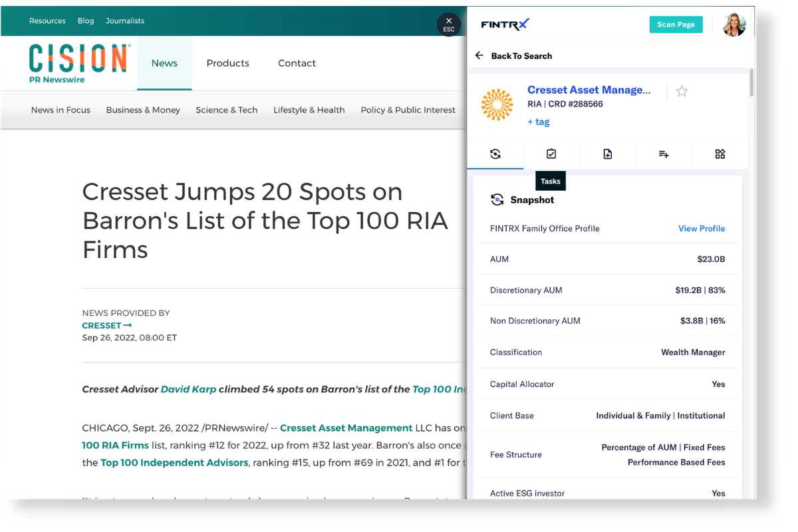Click the AUM value $23.0B

coord(711,259)
